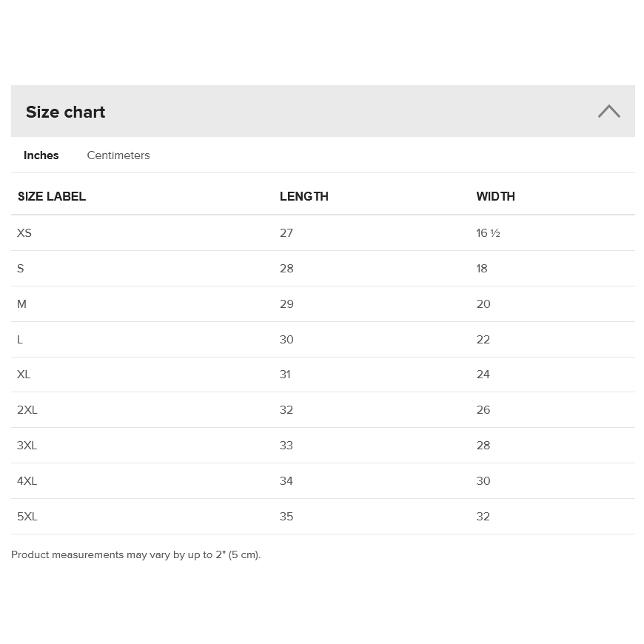Select the M size row label
This screenshot has width=644, height=644.
[x=21, y=304]
